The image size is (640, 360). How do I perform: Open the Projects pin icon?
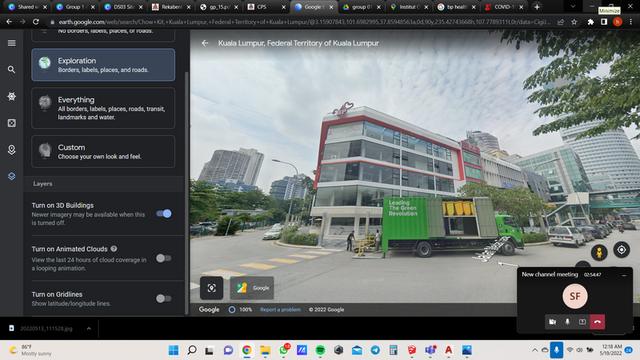pos(11,150)
